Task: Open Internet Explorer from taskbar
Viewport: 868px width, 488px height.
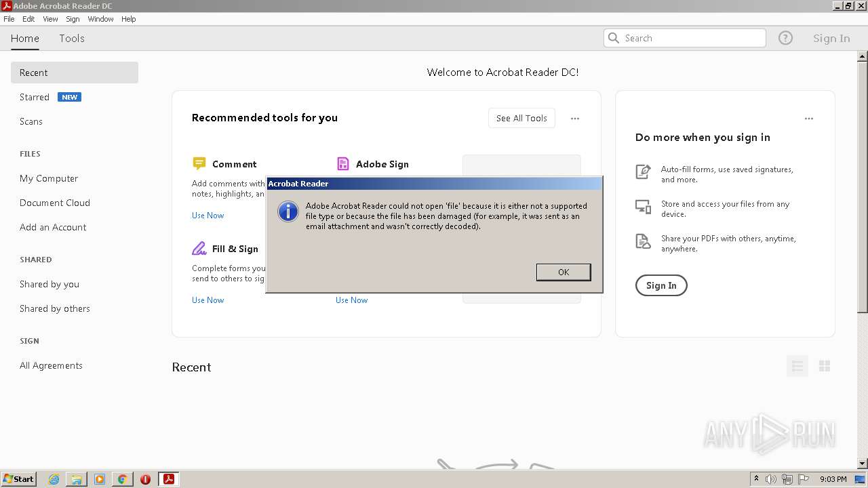Action: (x=54, y=479)
